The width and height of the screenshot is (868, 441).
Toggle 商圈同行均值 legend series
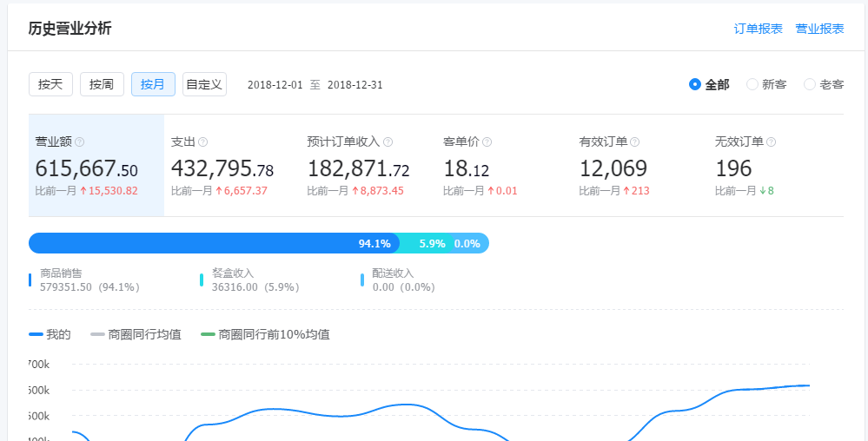tap(136, 335)
